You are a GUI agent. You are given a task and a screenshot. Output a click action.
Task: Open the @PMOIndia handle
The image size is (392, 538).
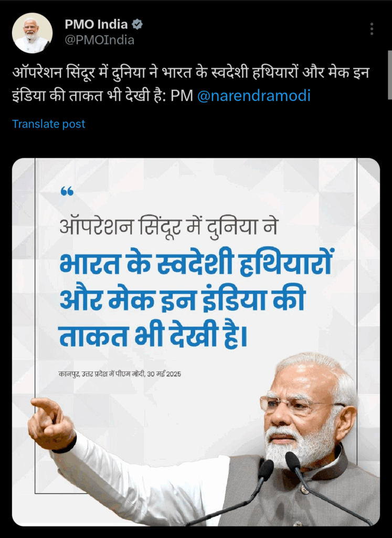[99, 40]
